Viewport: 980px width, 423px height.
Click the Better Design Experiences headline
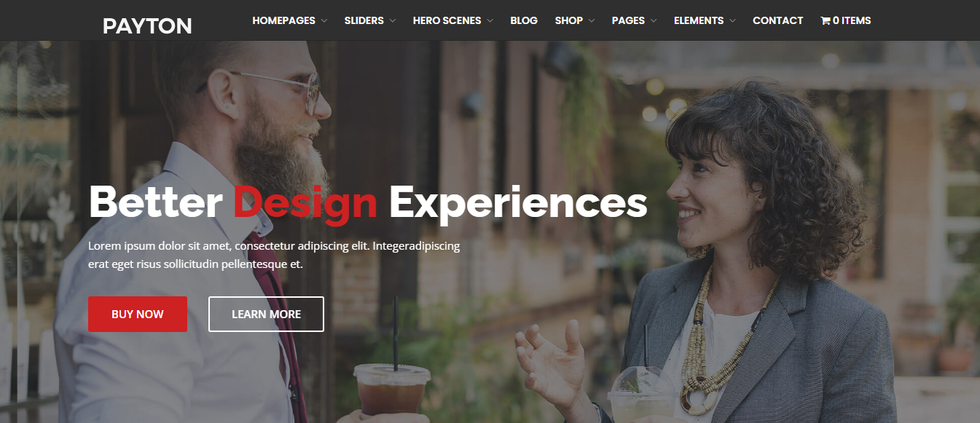pos(368,202)
